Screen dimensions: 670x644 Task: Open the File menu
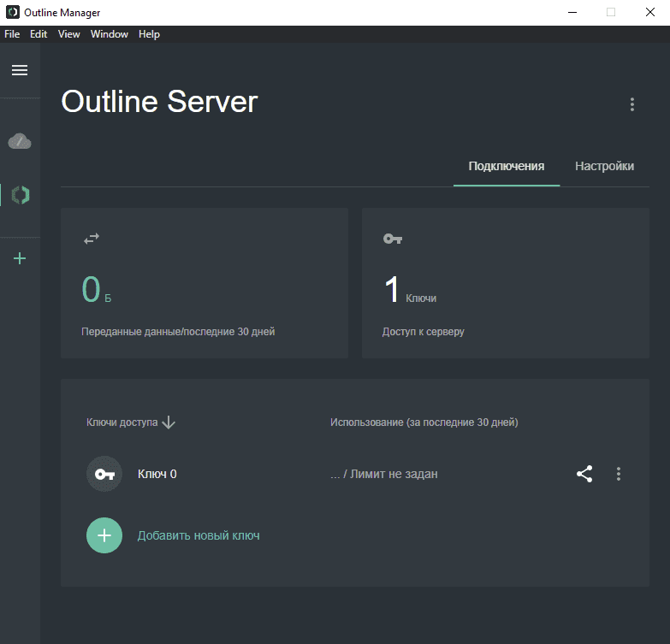coord(12,34)
